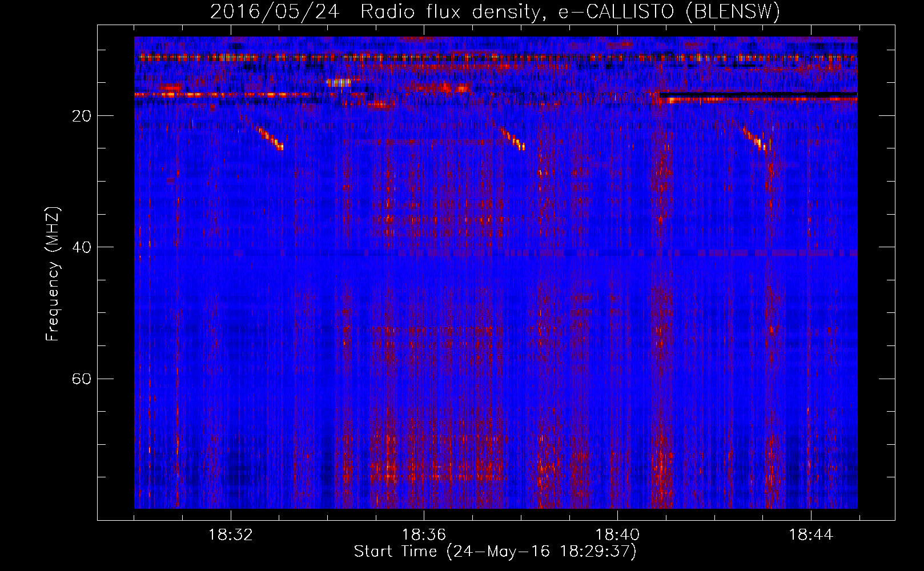The width and height of the screenshot is (924, 571).
Task: Click the 60 frequency tick label
Action: 82,379
